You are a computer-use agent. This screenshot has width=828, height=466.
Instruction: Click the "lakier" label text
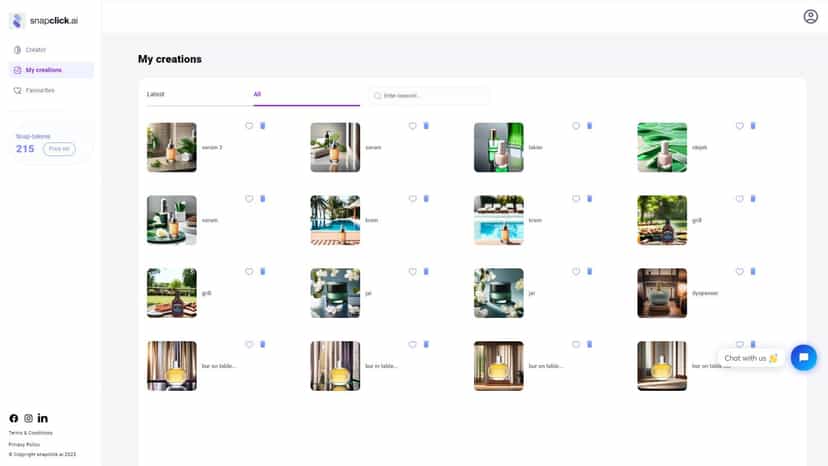coord(535,147)
